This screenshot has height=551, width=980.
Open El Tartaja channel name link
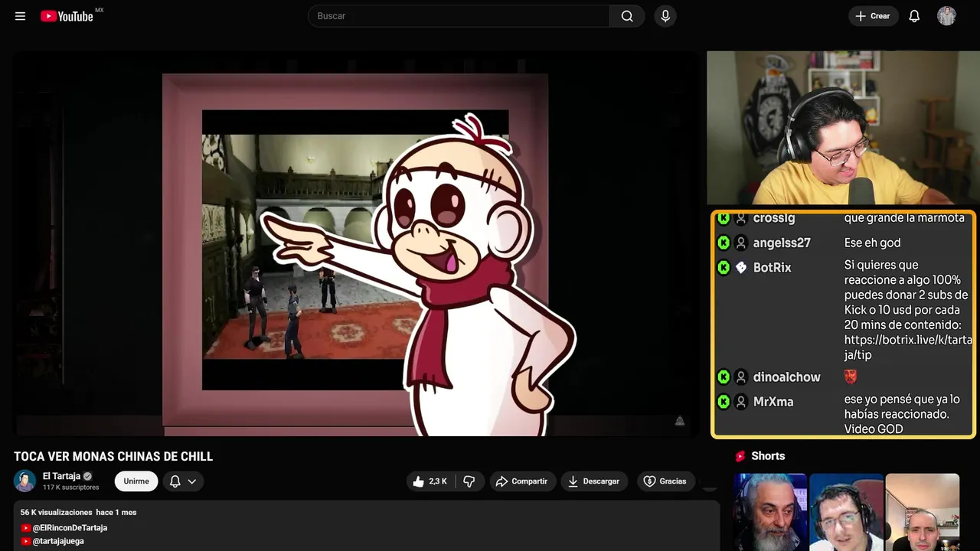tap(61, 476)
